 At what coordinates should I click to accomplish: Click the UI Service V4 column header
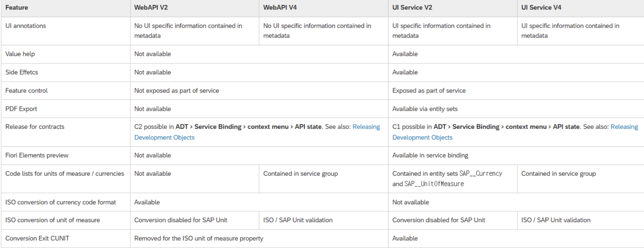pos(541,7)
